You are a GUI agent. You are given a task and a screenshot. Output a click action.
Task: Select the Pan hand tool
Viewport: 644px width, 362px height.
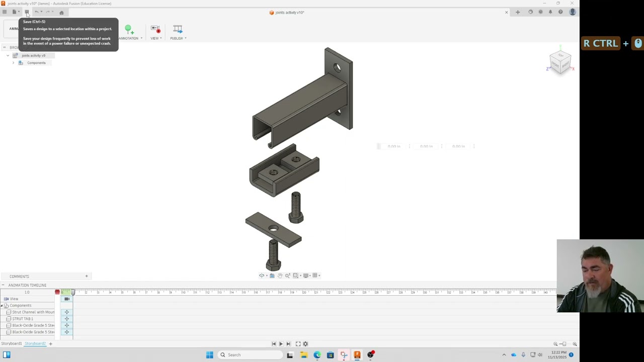pyautogui.click(x=280, y=276)
